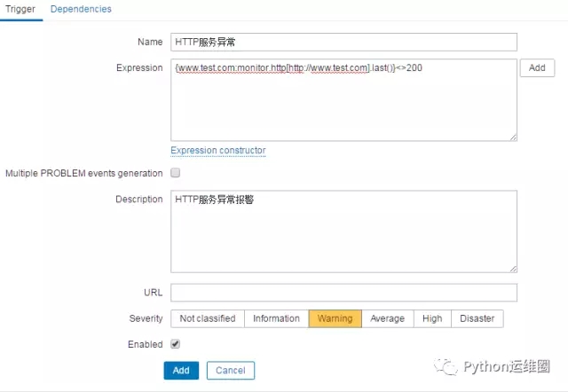
Task: Click the Name input field
Action: click(x=343, y=42)
